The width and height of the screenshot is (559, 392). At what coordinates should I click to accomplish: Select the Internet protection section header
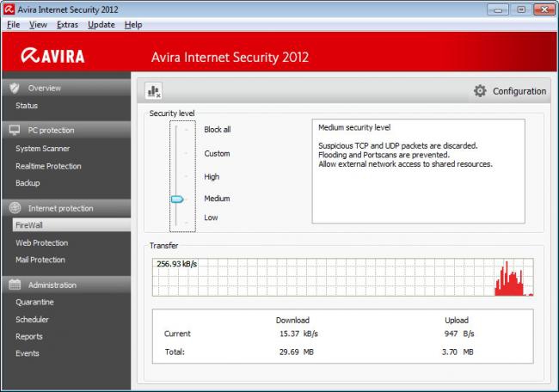click(66, 208)
